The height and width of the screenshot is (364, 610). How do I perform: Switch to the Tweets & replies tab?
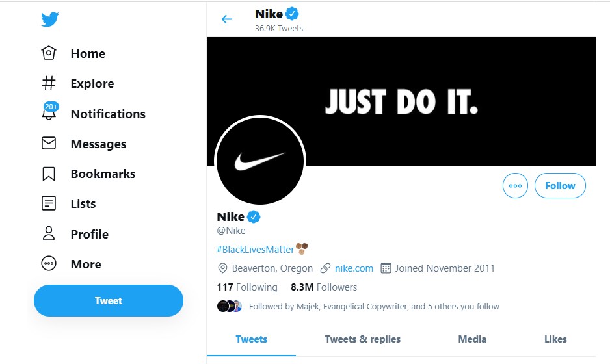pyautogui.click(x=362, y=339)
